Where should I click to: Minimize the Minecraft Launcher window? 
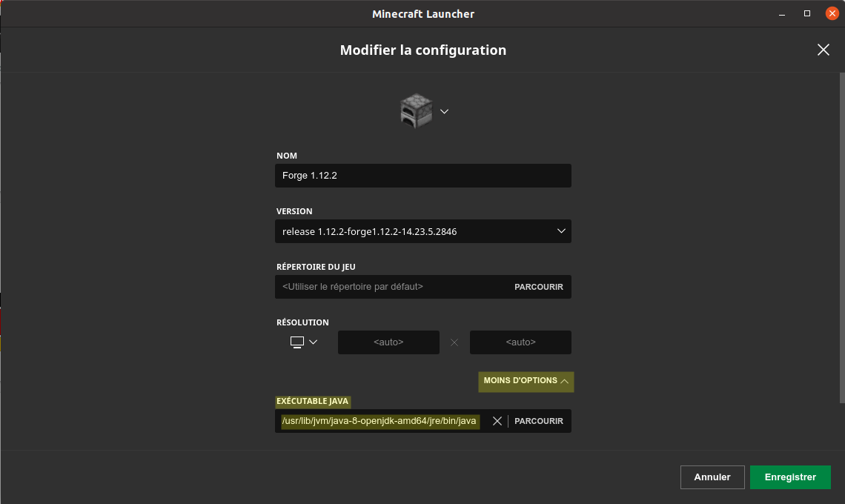pos(782,13)
